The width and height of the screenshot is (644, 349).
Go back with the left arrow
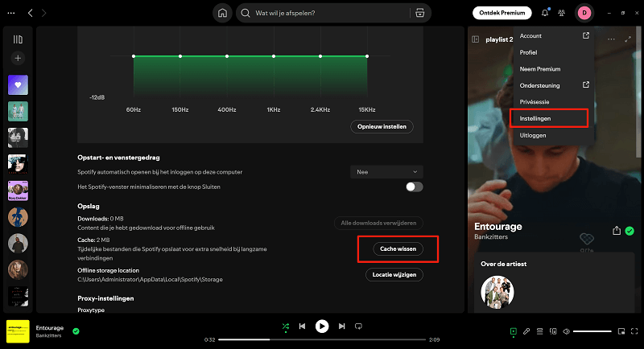(x=30, y=13)
